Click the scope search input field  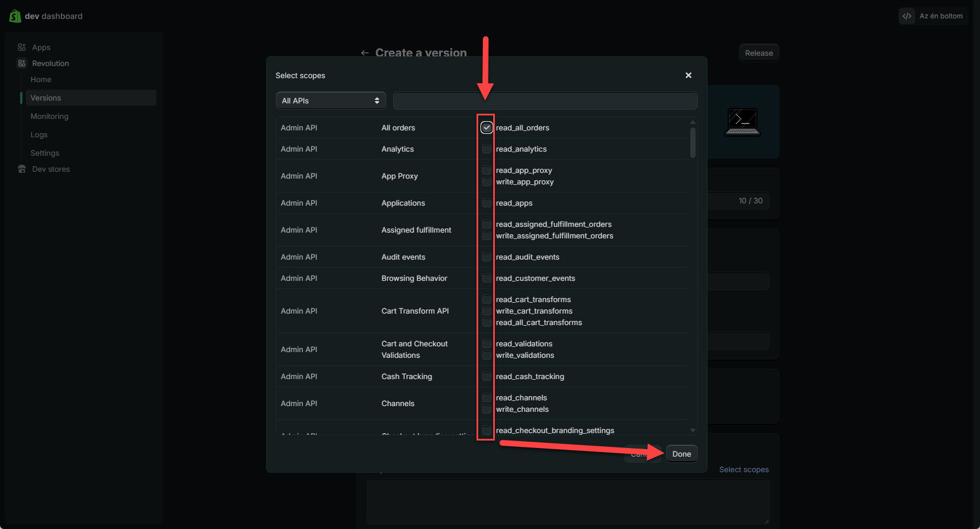pos(545,101)
